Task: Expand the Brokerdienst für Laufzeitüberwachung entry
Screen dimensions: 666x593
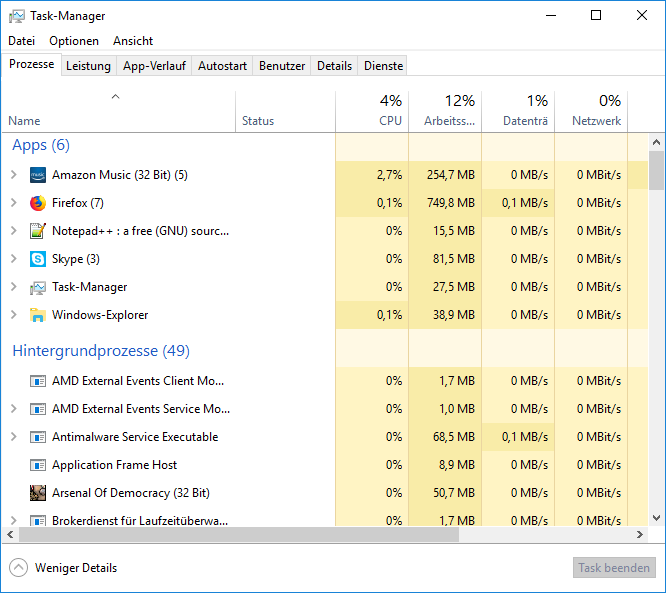Action: 14,520
